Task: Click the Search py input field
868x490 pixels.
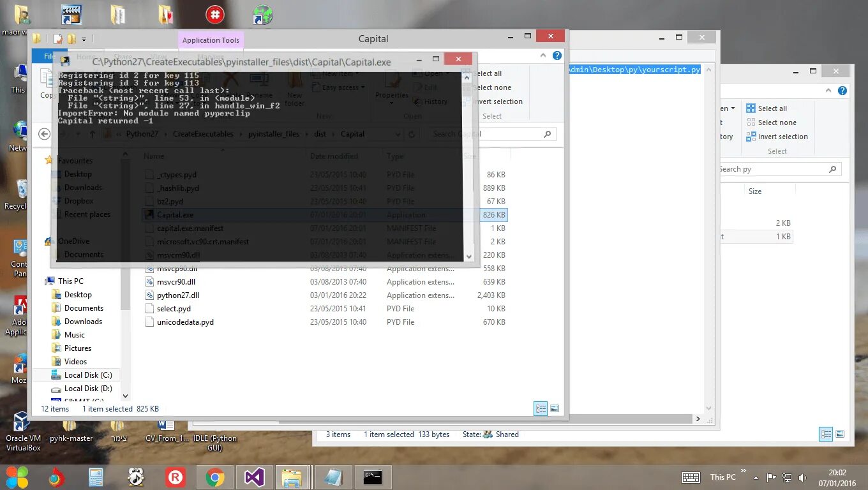Action: click(x=771, y=169)
